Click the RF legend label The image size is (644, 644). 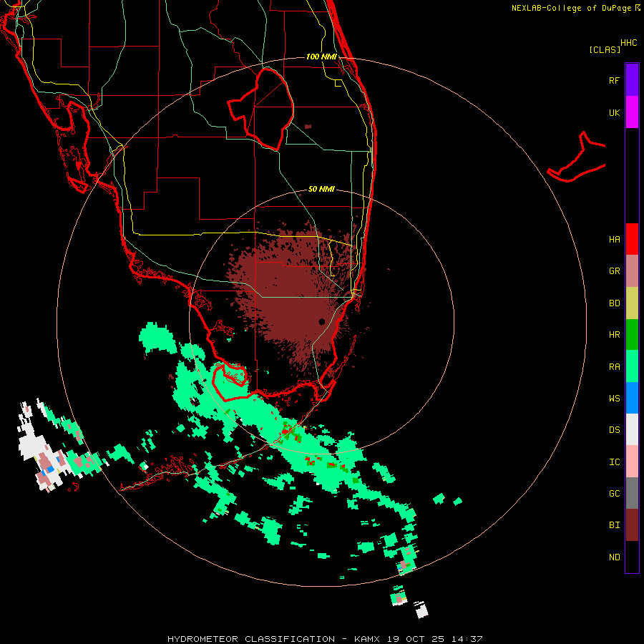(614, 80)
